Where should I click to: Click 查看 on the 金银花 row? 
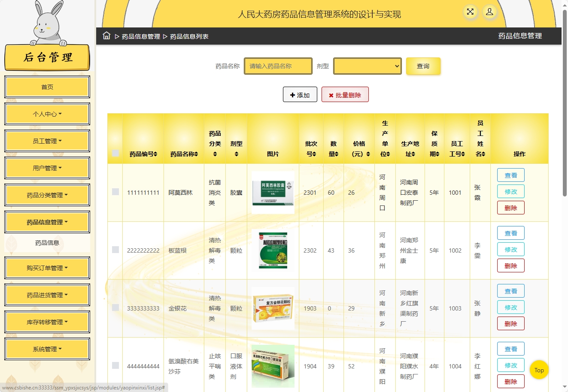tap(510, 290)
